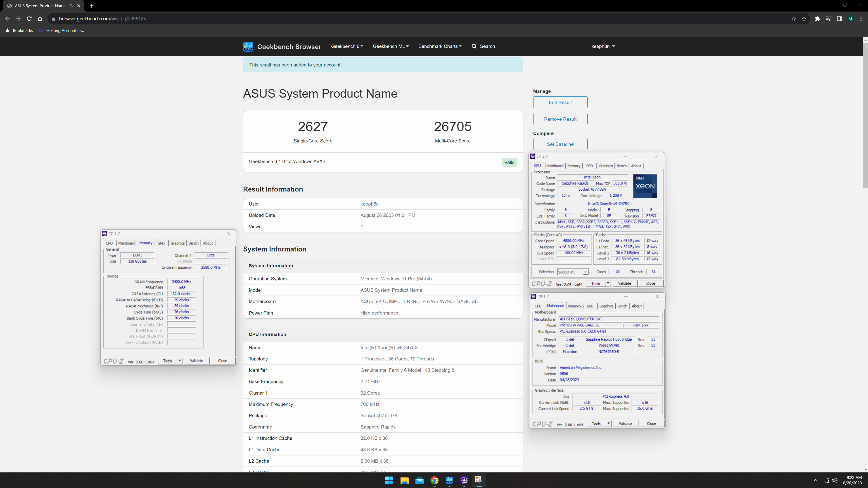The height and width of the screenshot is (488, 868).
Task: Share this page icon in address bar
Action: click(793, 19)
